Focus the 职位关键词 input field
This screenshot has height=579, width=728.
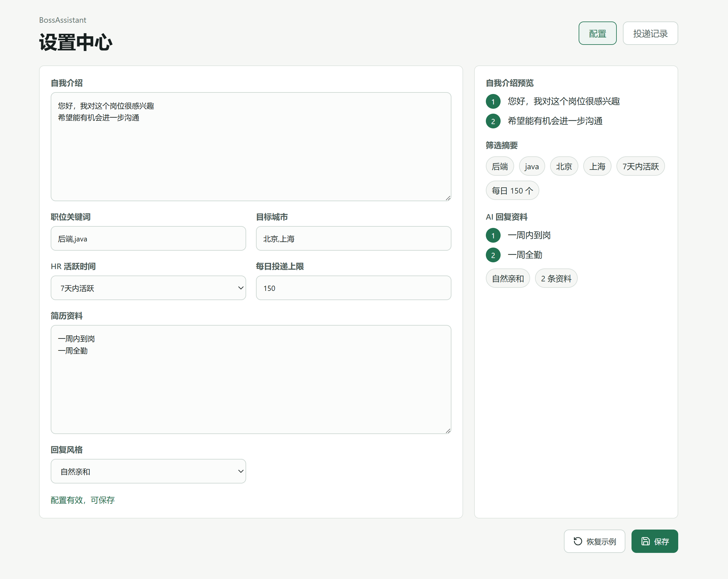click(x=148, y=239)
